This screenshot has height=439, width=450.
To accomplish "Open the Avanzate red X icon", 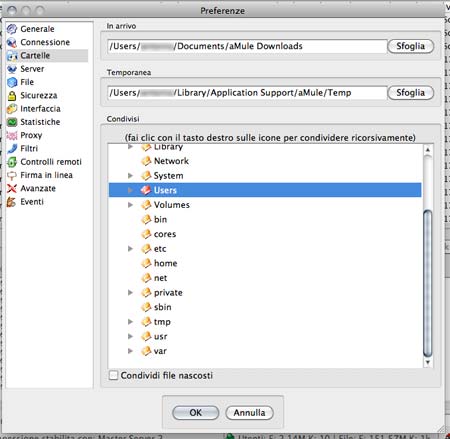I will coord(12,189).
